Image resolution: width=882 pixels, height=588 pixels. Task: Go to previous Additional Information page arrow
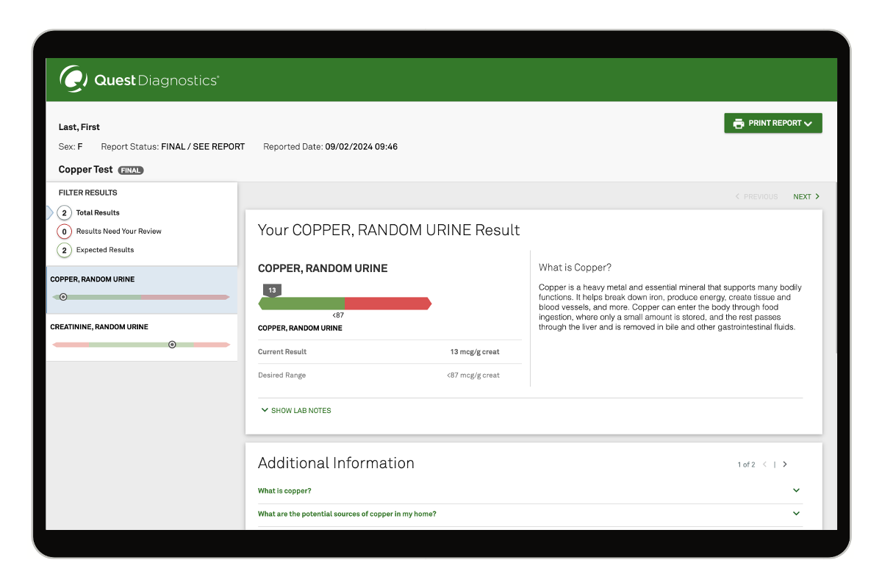tap(764, 465)
